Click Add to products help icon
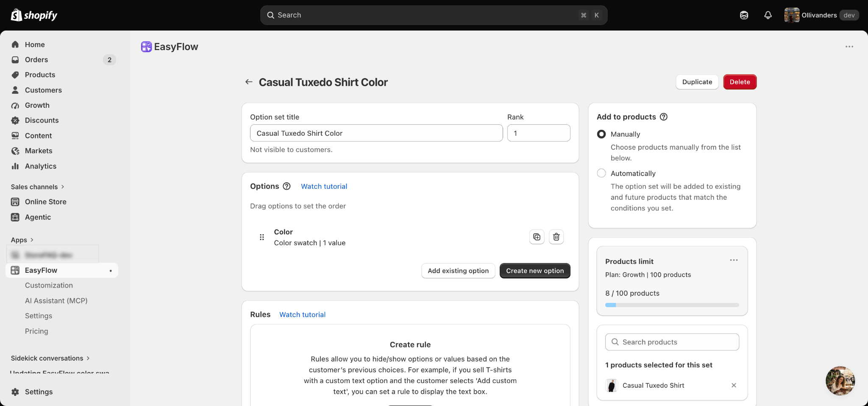Screen dimensions: 868x406 click(x=664, y=117)
